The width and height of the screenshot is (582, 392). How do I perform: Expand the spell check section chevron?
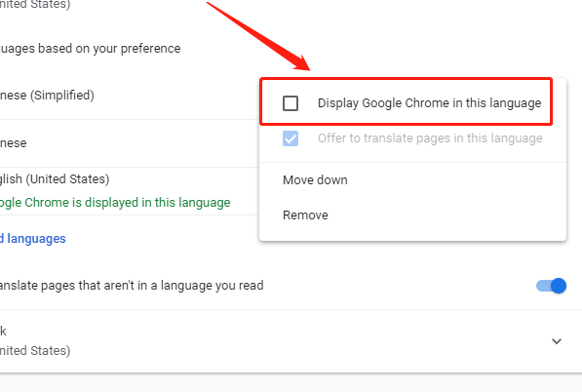(x=557, y=341)
